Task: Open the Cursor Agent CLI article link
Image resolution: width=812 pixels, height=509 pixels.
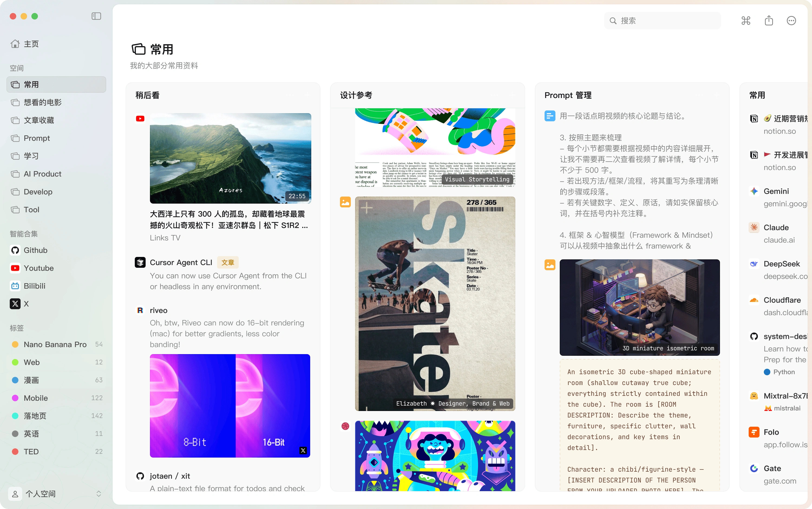Action: (181, 262)
